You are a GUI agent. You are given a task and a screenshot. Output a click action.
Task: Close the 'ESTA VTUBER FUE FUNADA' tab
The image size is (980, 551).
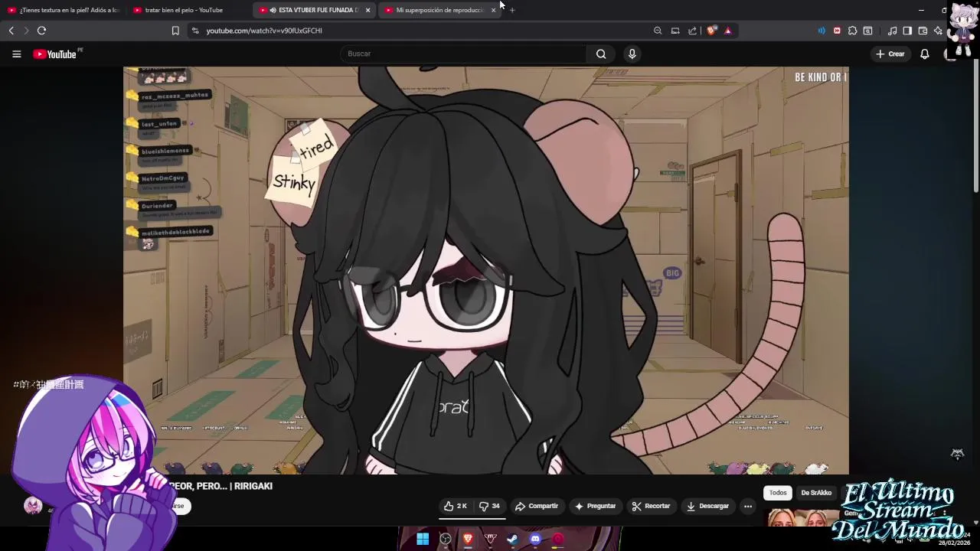pyautogui.click(x=367, y=10)
